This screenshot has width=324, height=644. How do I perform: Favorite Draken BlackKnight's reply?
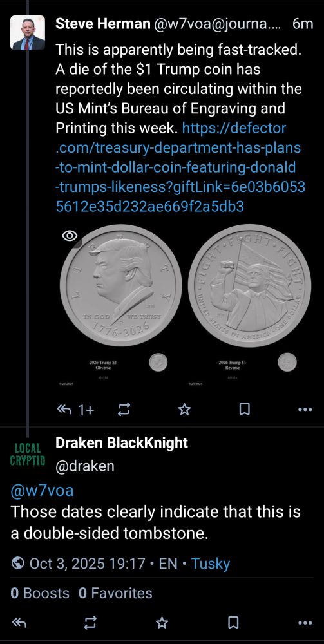[x=162, y=623]
